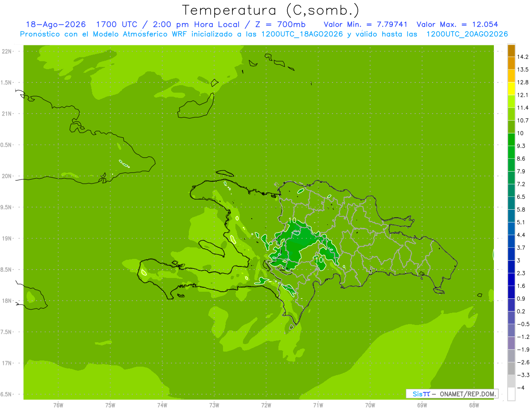Select the "Valor Max. = 12.054" readout

458,24
